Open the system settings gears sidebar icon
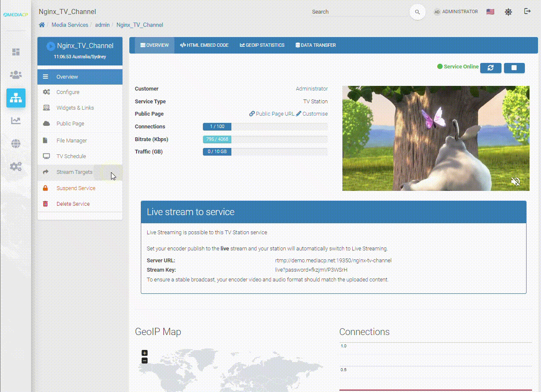Image resolution: width=541 pixels, height=392 pixels. point(16,166)
